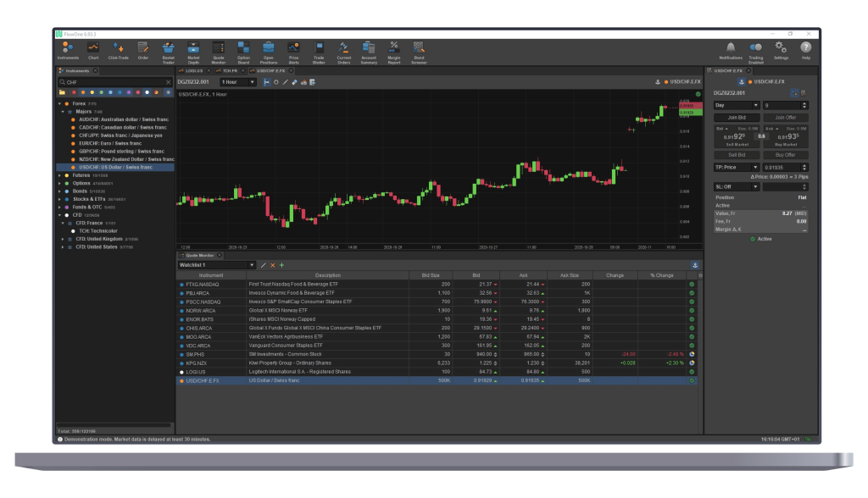Adjust the quantity stepper showing 9
868x498 pixels.
coord(804,105)
